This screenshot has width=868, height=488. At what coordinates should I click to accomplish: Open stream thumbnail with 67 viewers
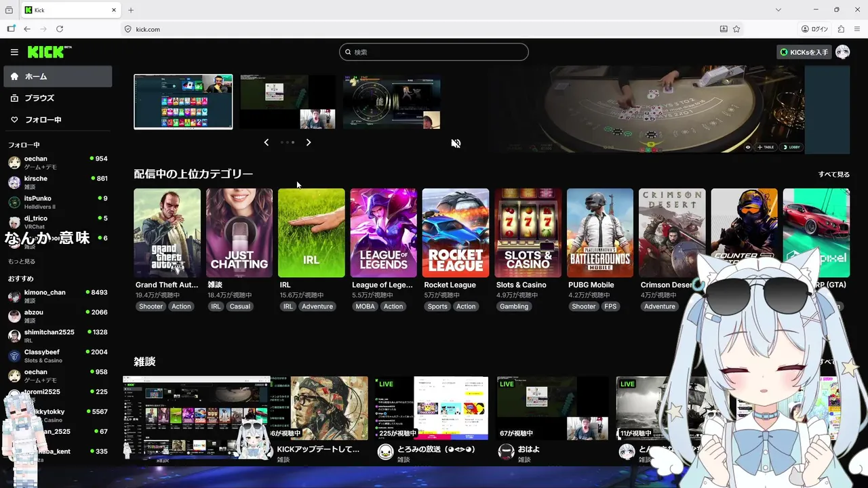click(553, 408)
